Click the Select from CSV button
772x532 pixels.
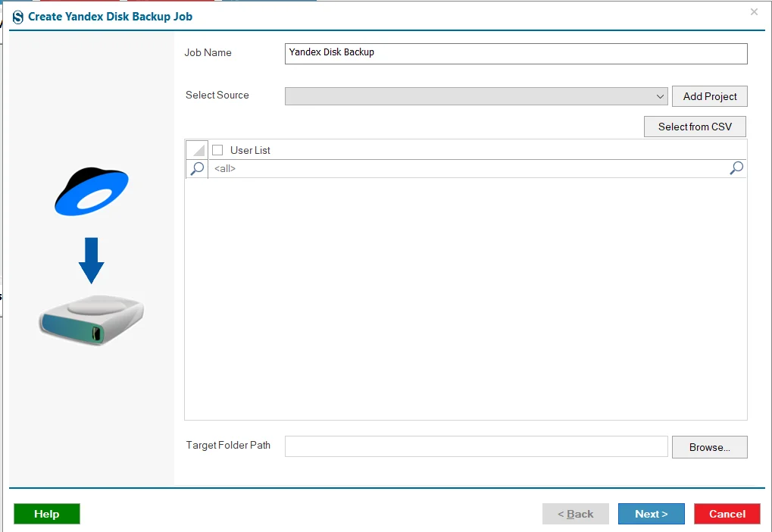click(x=695, y=127)
